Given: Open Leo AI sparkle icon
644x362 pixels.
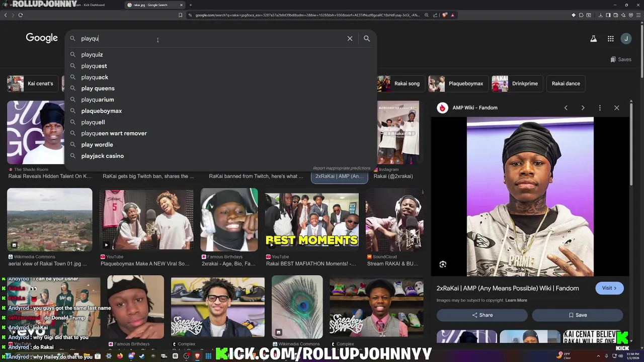Looking at the screenshot, I should 623,15.
